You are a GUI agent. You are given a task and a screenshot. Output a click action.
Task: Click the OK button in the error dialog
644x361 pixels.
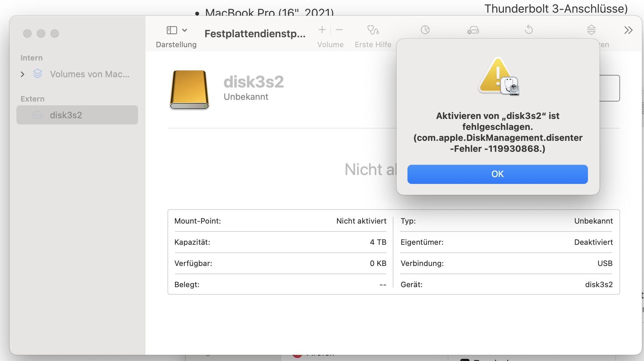point(497,174)
